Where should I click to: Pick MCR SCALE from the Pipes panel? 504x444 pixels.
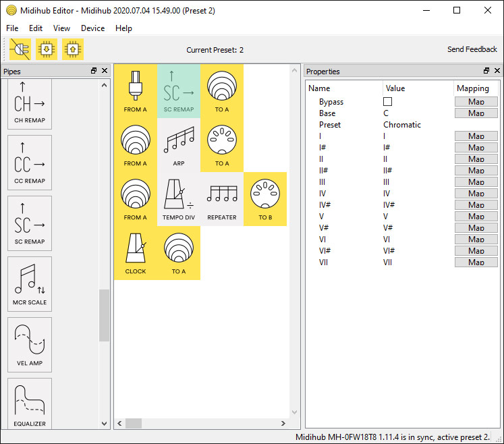(30, 283)
